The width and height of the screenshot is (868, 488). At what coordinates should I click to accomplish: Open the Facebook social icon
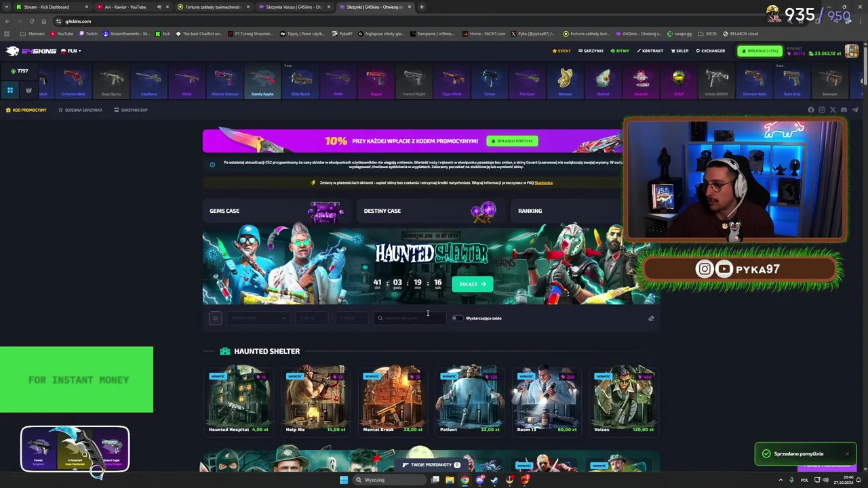pyautogui.click(x=810, y=110)
